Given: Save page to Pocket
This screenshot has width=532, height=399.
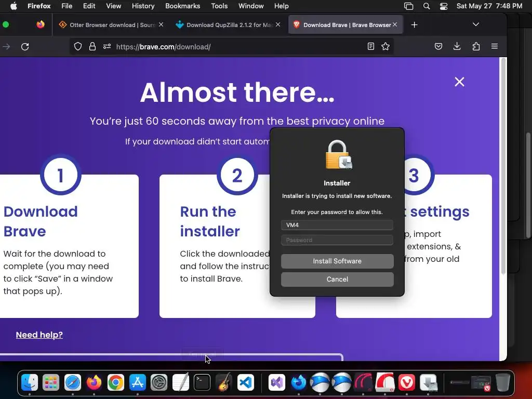Looking at the screenshot, I should (x=438, y=46).
